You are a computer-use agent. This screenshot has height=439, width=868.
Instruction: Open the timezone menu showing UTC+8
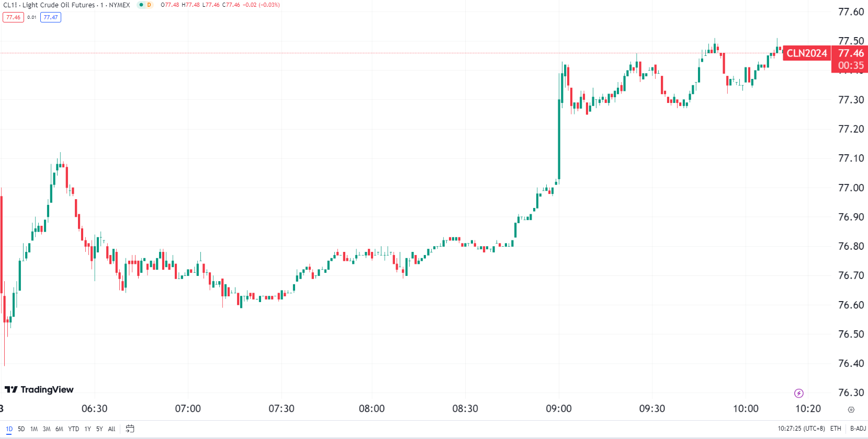coord(801,429)
